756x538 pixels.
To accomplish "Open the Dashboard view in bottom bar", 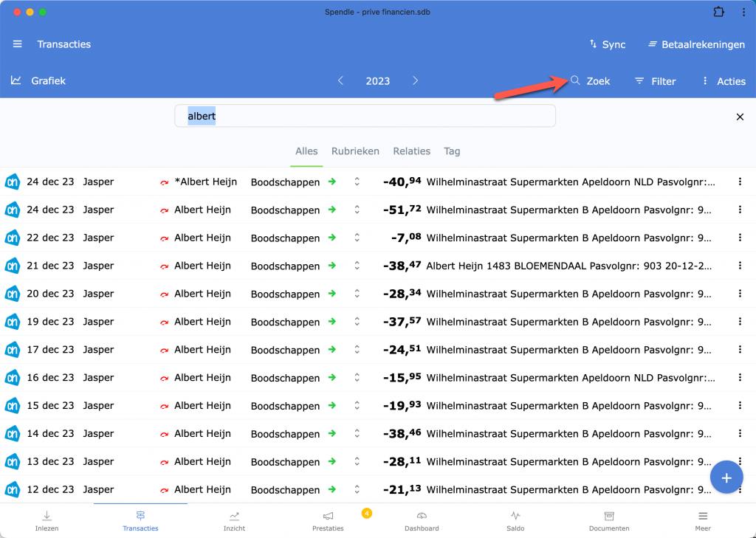I will [422, 520].
